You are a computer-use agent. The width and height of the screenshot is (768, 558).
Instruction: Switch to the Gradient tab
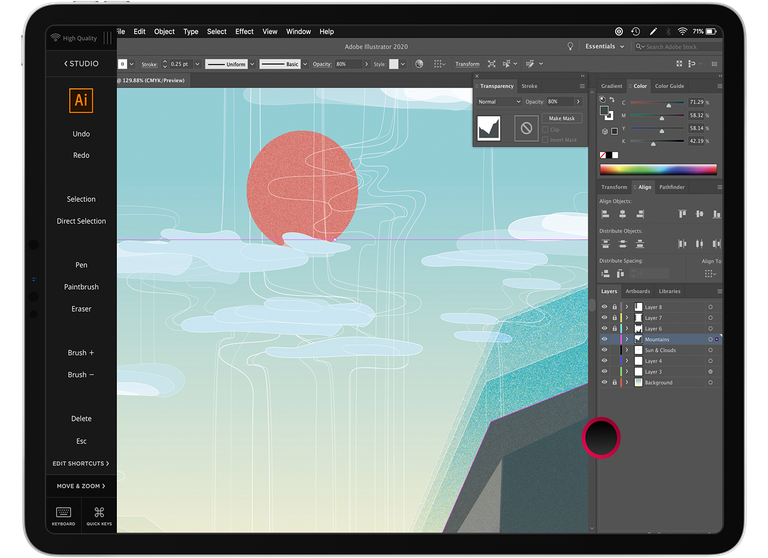611,86
